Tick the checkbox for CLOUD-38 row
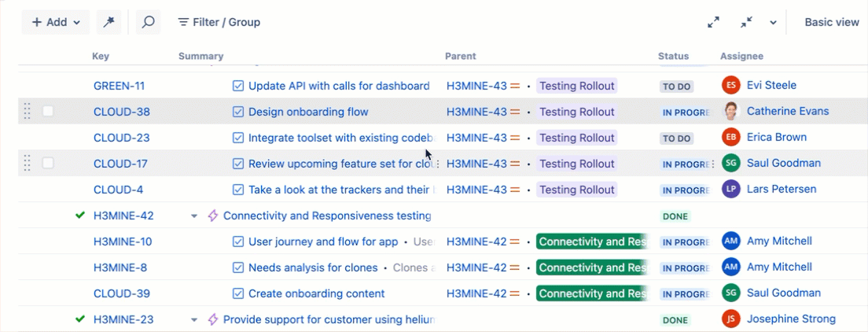 [x=48, y=112]
